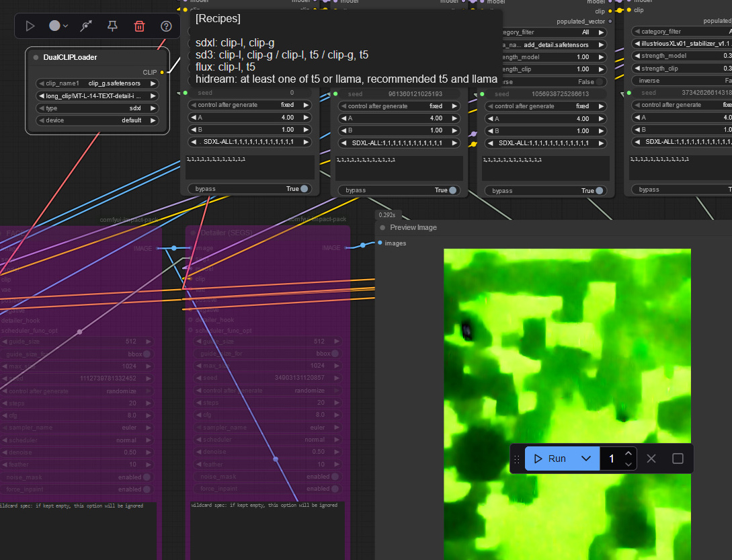
Task: Click the seed 34903131120857 field in Detailer (SEGS)
Action: click(x=267, y=377)
